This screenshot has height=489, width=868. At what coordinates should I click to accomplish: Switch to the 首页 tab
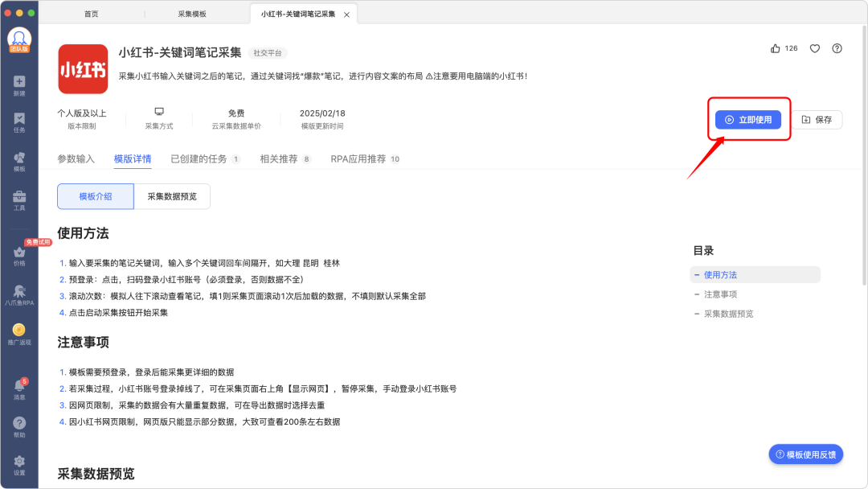tap(92, 14)
